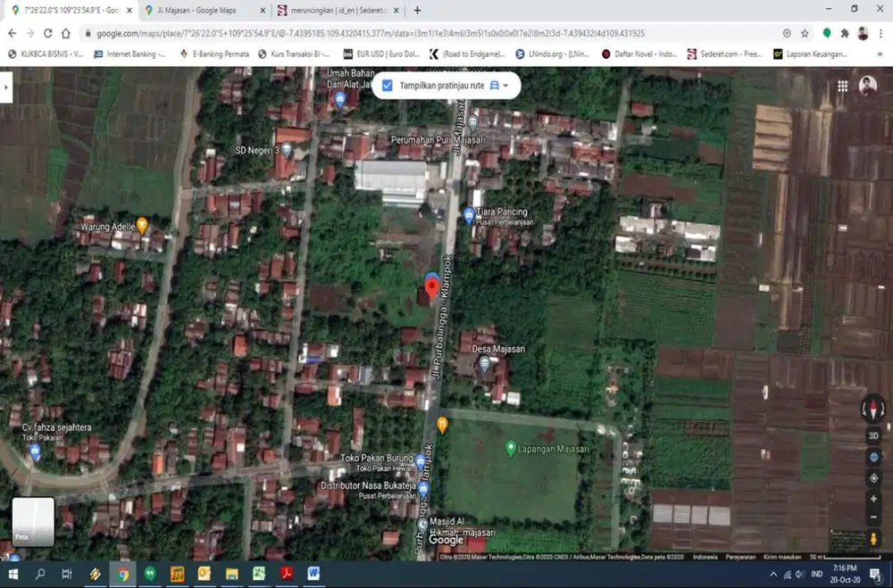Bookmark this page with the star
The width and height of the screenshot is (893, 588).
(805, 34)
